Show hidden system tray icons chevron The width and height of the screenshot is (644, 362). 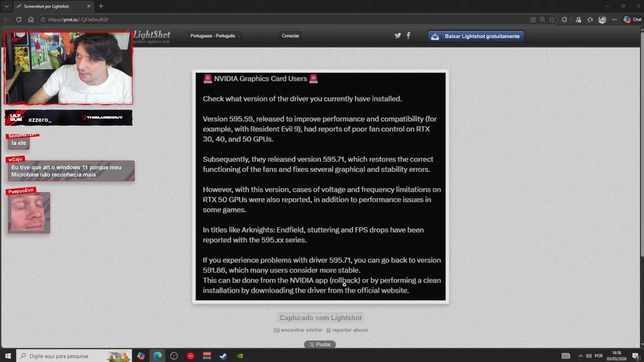coord(580,356)
